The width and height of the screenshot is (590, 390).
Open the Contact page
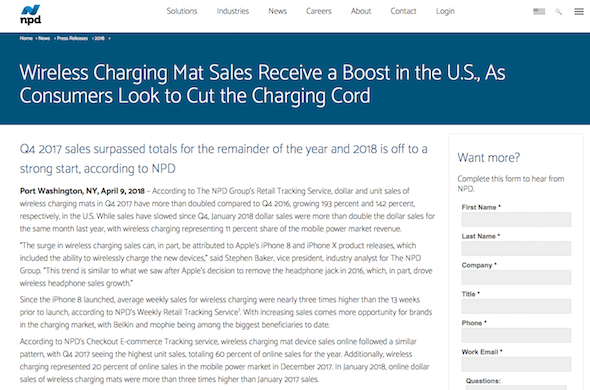click(x=403, y=11)
